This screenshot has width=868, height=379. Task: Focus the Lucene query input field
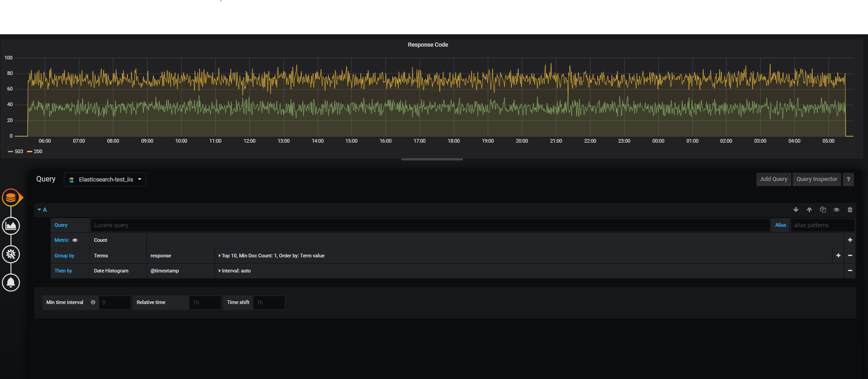click(x=429, y=225)
